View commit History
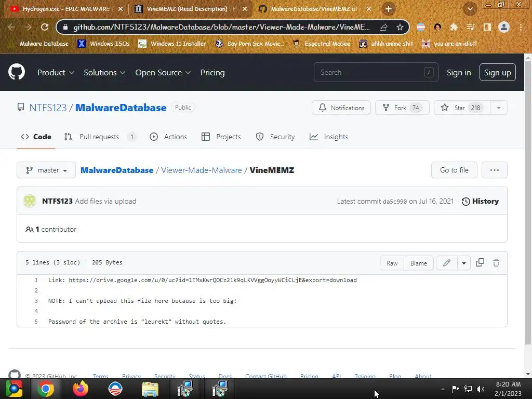The height and width of the screenshot is (399, 532). (x=480, y=201)
